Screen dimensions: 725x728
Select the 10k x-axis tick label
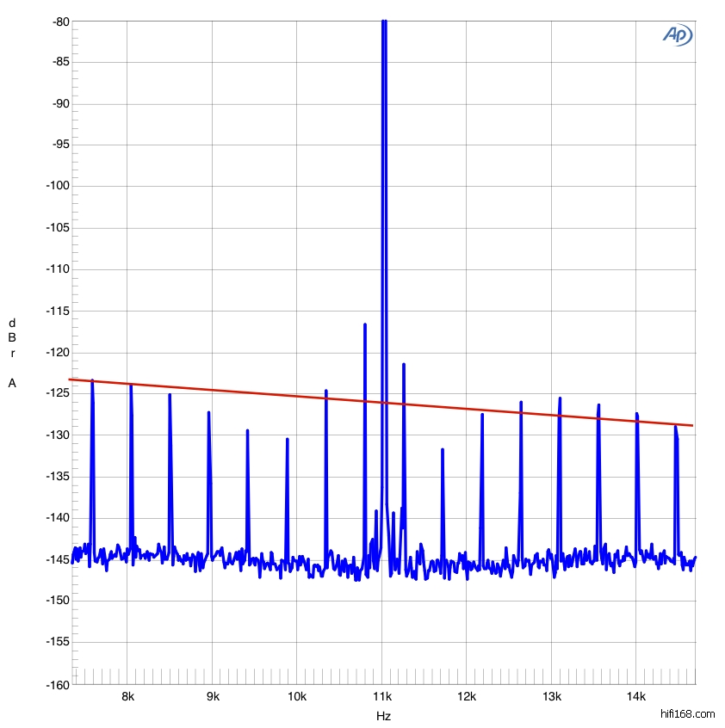click(297, 697)
